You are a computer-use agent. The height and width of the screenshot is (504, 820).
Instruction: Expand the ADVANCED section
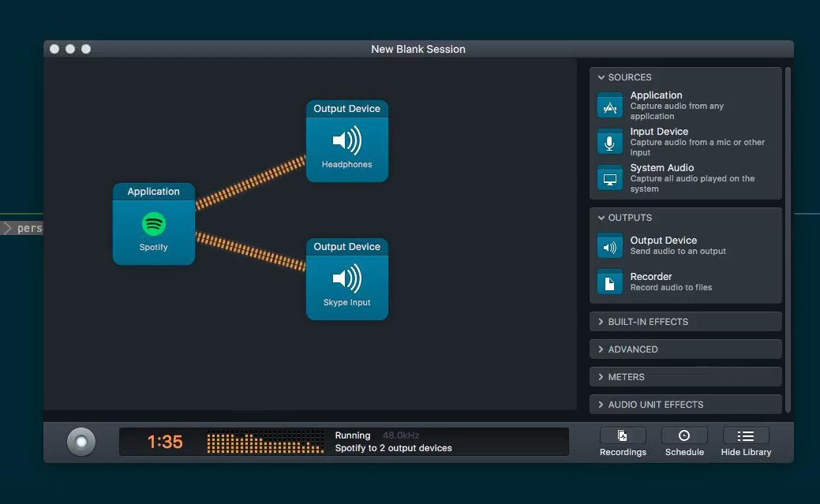pos(686,349)
